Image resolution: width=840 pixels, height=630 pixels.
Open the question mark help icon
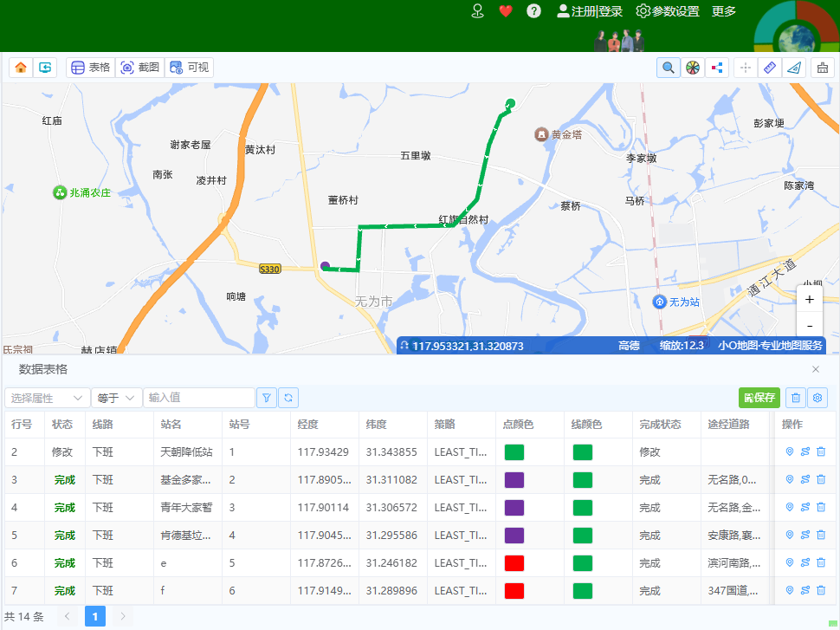(533, 10)
